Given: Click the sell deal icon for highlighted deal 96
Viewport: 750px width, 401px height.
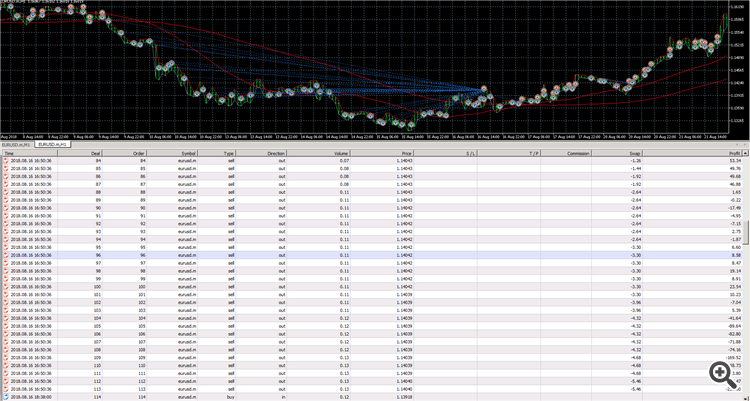Looking at the screenshot, I should [6, 256].
